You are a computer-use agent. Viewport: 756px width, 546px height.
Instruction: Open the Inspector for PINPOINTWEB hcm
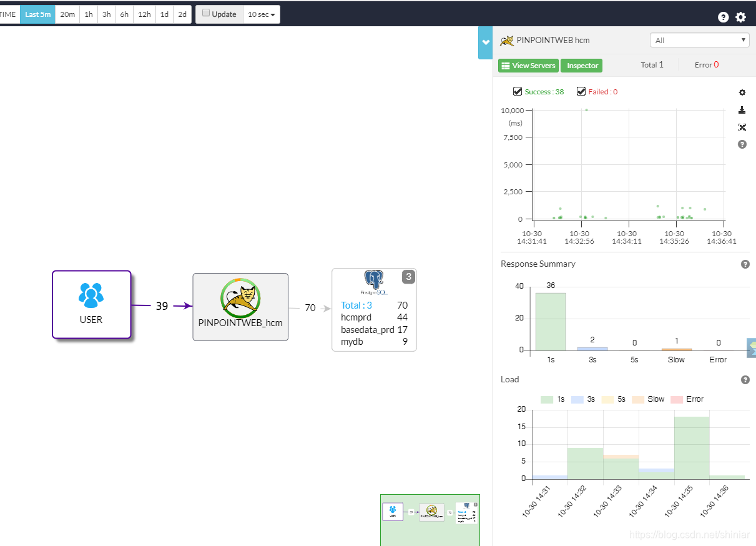click(581, 65)
